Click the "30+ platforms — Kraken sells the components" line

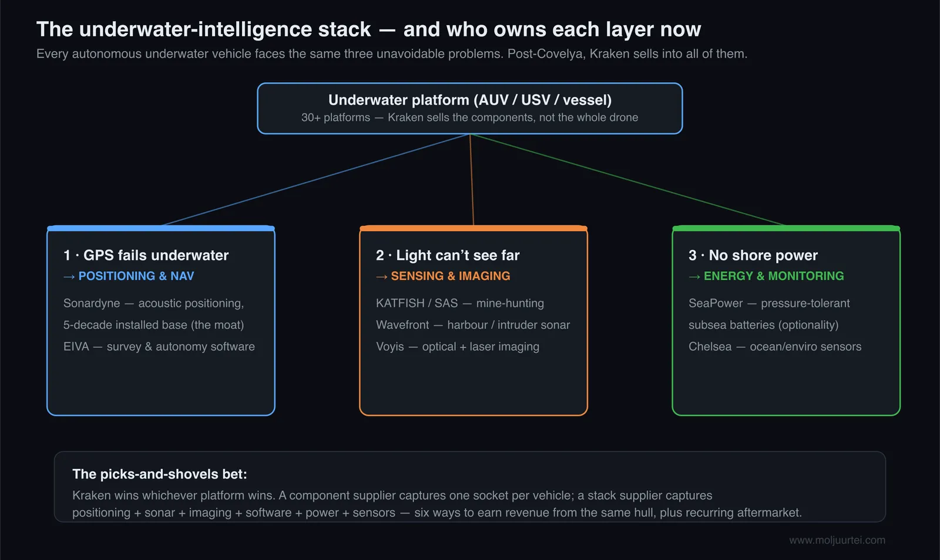470,117
